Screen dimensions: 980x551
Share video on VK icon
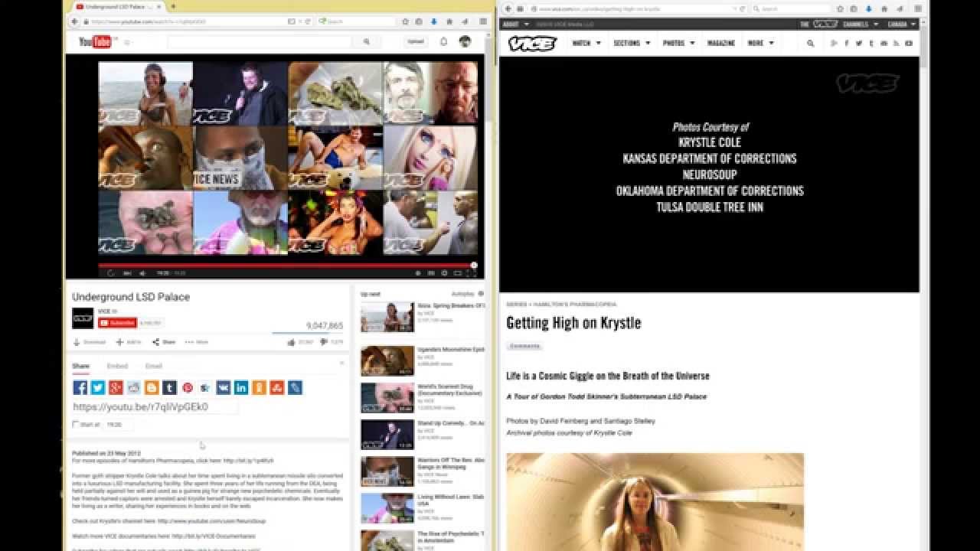click(x=223, y=388)
